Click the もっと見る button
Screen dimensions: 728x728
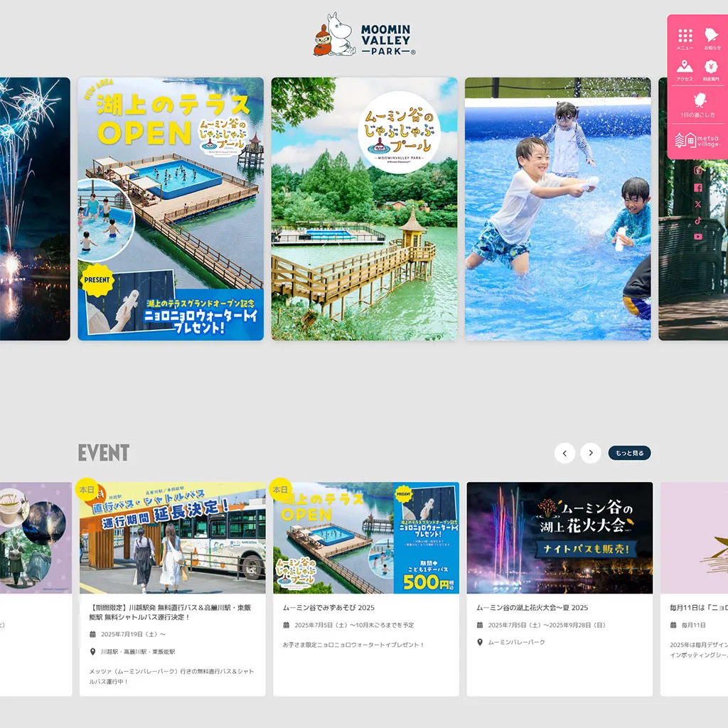click(x=629, y=453)
